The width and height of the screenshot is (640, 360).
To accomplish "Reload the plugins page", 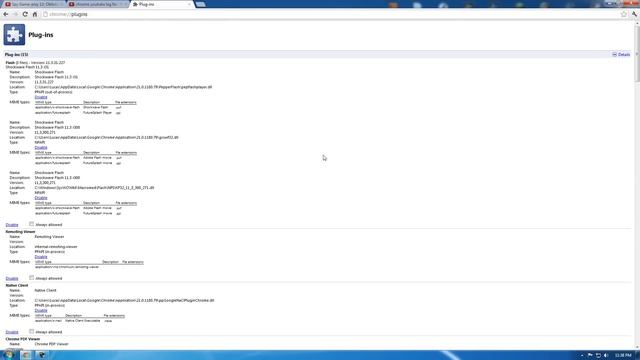I will coord(25,14).
